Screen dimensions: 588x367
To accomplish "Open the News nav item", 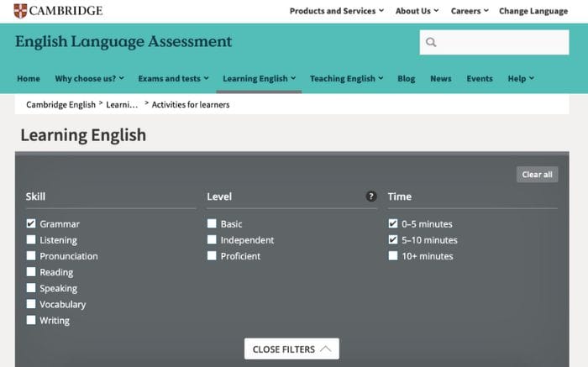I will pyautogui.click(x=441, y=78).
